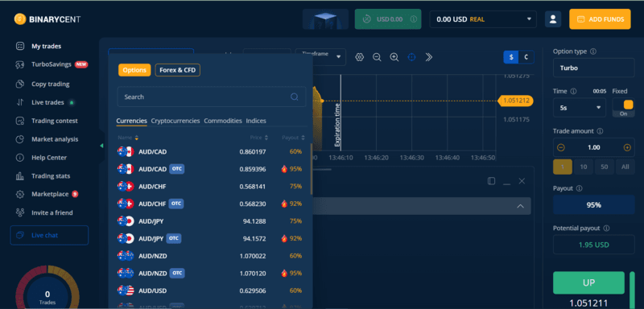Collapse the panel with the up chevron
Viewport: 644px width, 309px height.
(x=520, y=206)
